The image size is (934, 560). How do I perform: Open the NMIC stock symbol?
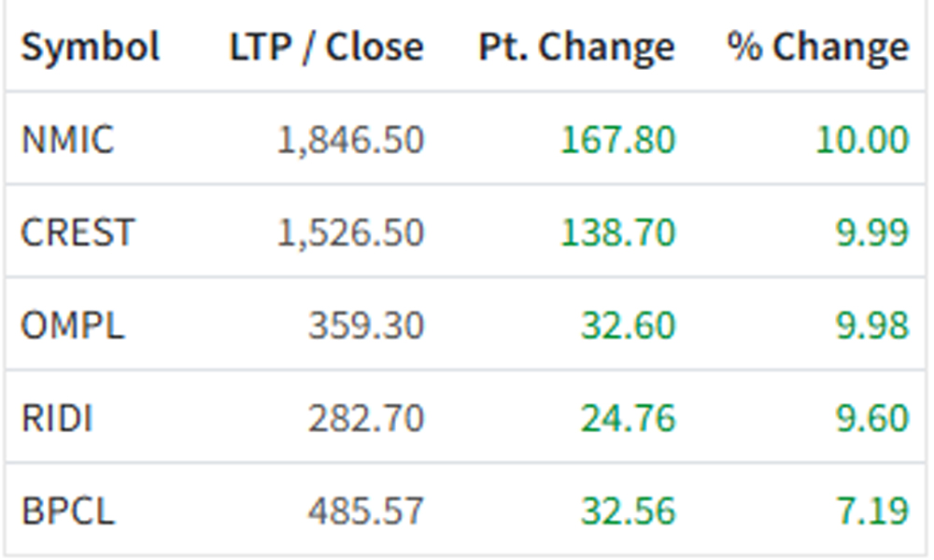pyautogui.click(x=67, y=140)
